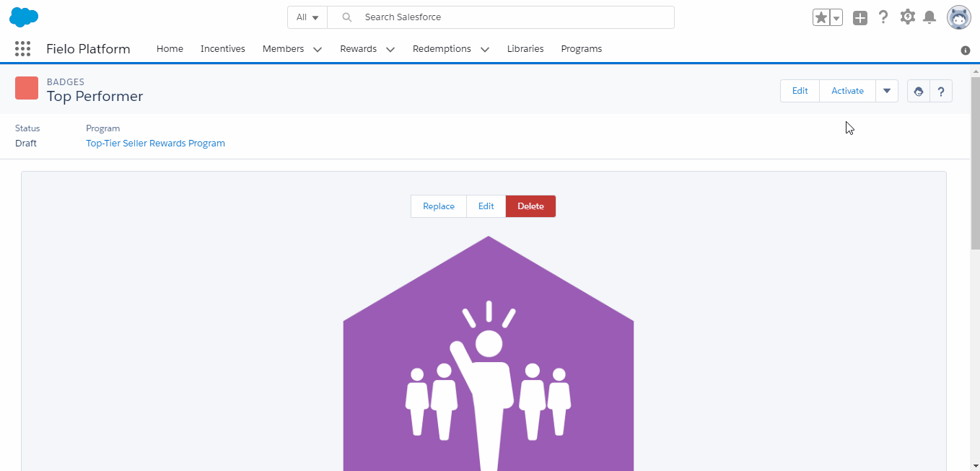Open the favorites list dropdown arrow

(836, 17)
